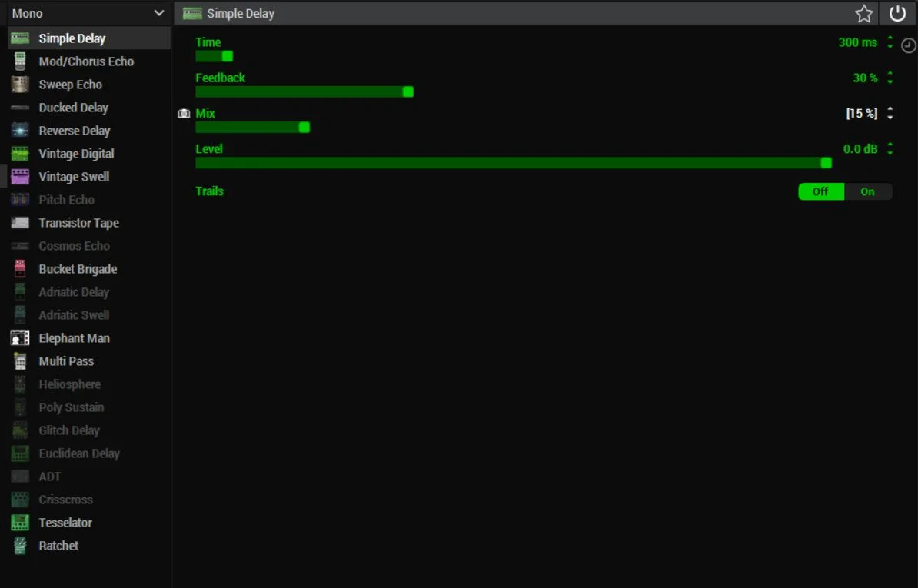Screen dimensions: 918x588
Task: Click the note sync clock icon beside Time
Action: (x=908, y=45)
